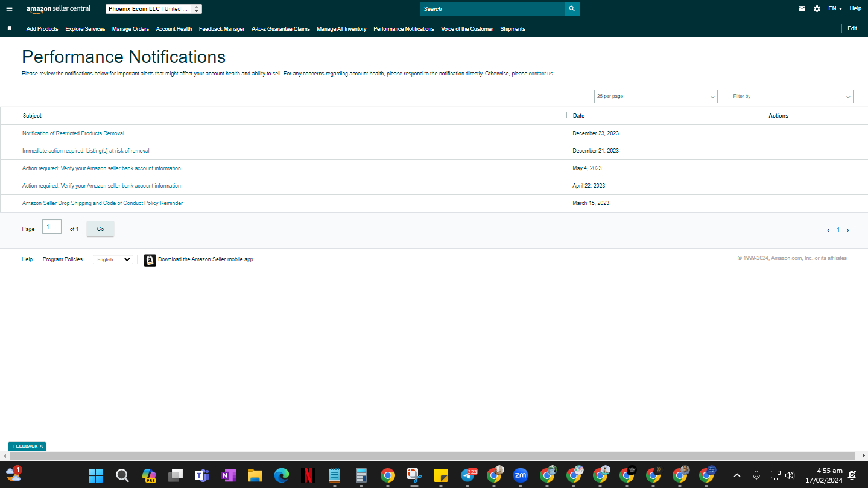868x488 pixels.
Task: Click the Amazon Seller mobile app icon
Action: (150, 260)
